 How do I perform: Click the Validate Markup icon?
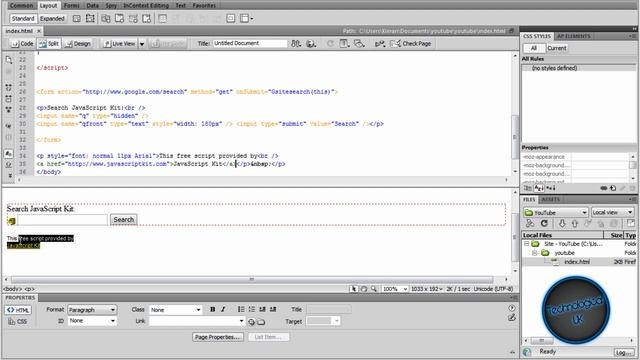click(x=380, y=43)
